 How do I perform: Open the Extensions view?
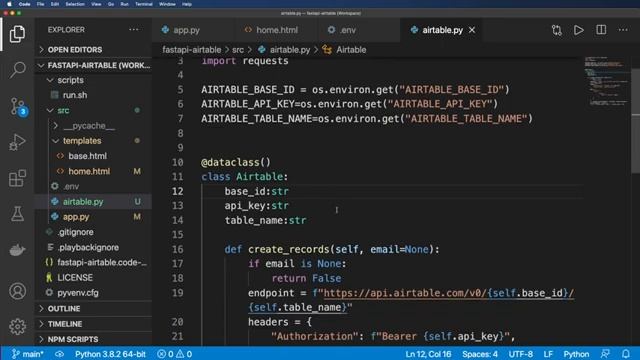(17, 178)
